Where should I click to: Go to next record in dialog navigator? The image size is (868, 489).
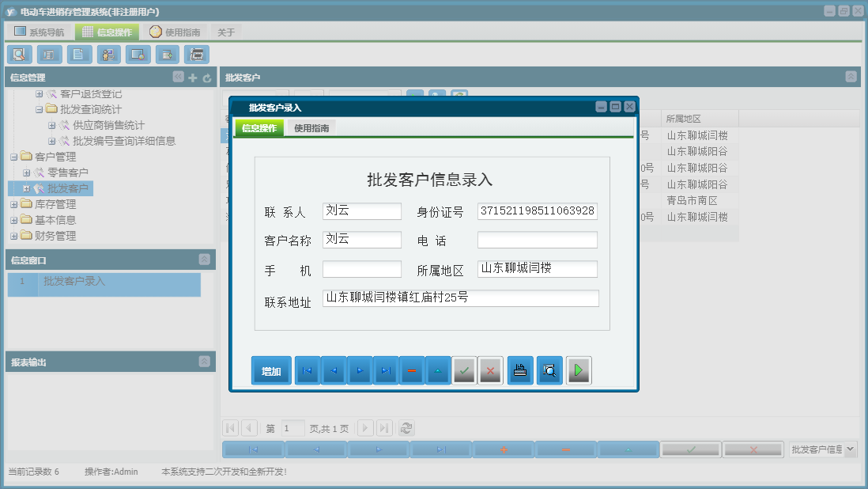point(360,370)
